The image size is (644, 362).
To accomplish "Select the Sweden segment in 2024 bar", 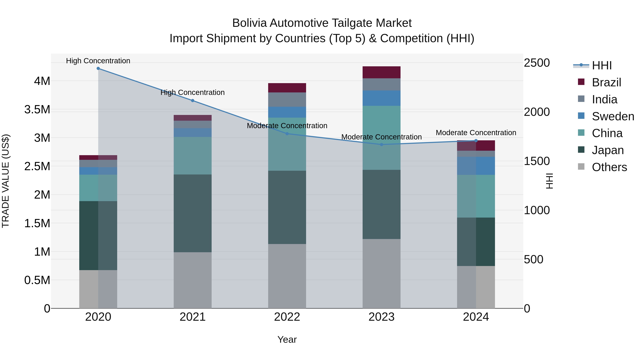I will 476,166.
